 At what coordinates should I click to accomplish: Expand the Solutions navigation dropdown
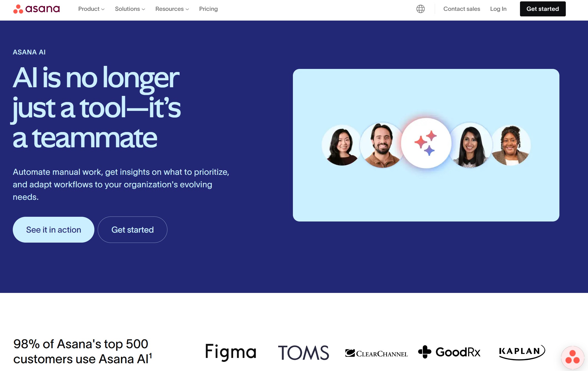click(129, 9)
